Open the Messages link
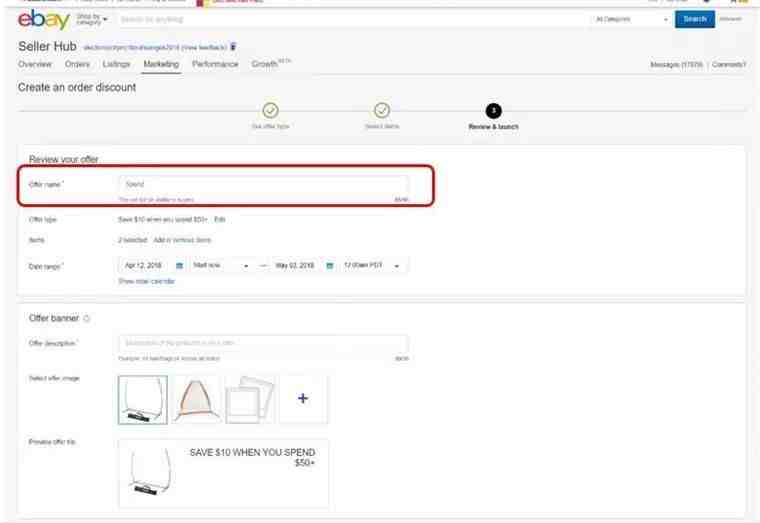The width and height of the screenshot is (760, 523). pyautogui.click(x=676, y=64)
